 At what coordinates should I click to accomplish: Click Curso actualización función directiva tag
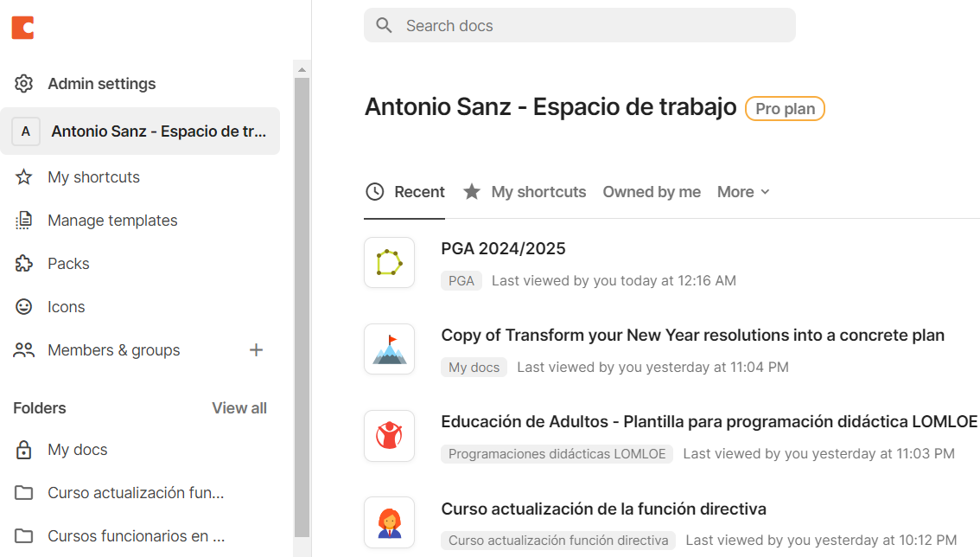click(558, 540)
